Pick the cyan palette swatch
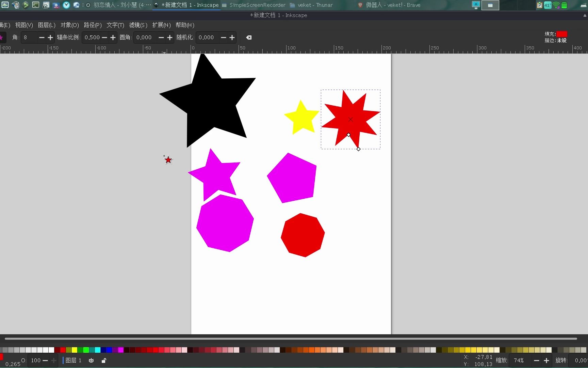The height and width of the screenshot is (368, 588). pyautogui.click(x=98, y=350)
